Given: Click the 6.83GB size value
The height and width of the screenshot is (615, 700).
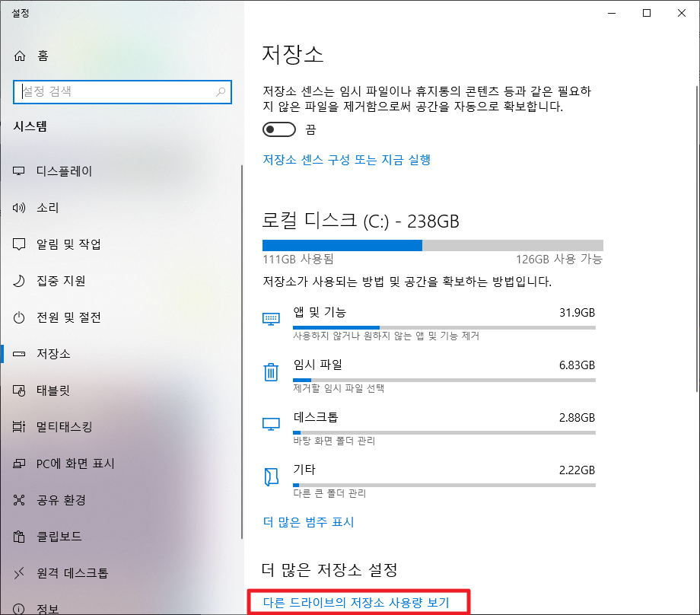Looking at the screenshot, I should pos(577,365).
